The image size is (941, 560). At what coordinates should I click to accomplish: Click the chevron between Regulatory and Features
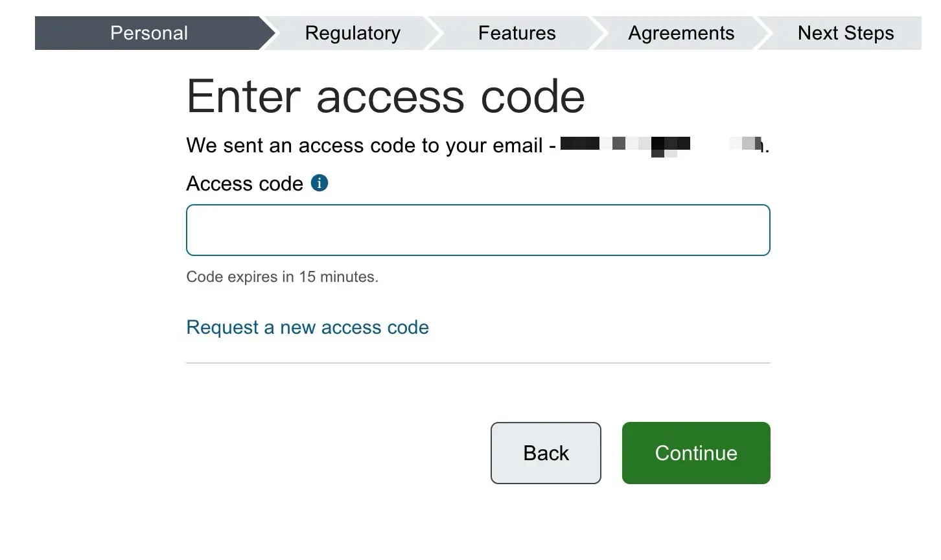tap(434, 33)
